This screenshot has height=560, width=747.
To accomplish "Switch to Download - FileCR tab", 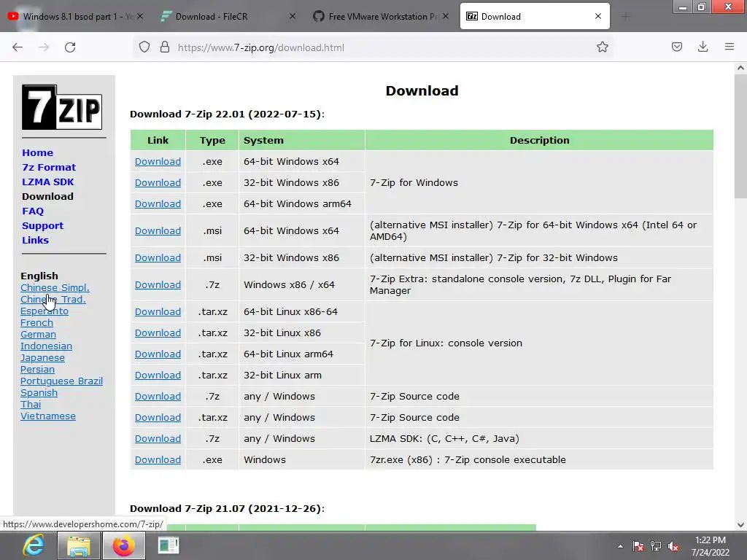I will coord(228,17).
